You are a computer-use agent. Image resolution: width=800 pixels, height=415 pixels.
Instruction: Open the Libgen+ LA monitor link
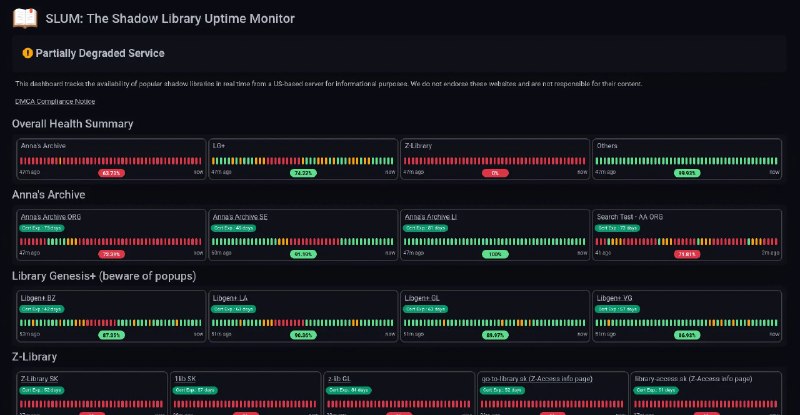coord(230,298)
